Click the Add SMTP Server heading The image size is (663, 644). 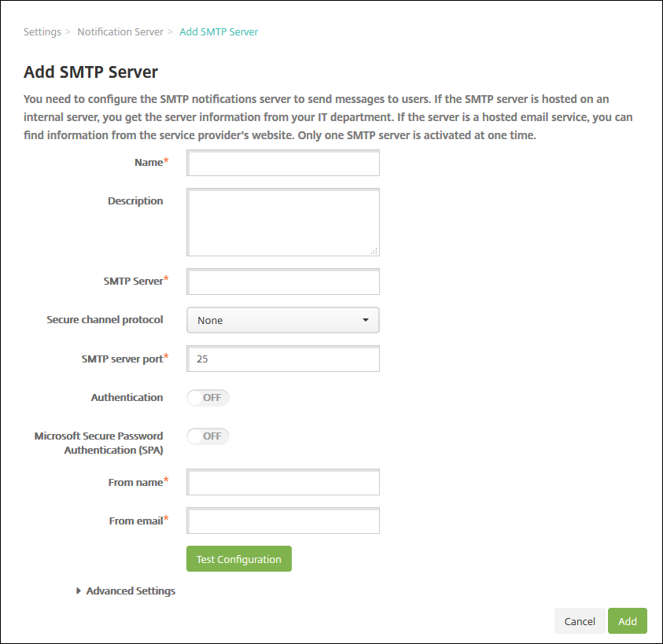coord(91,72)
